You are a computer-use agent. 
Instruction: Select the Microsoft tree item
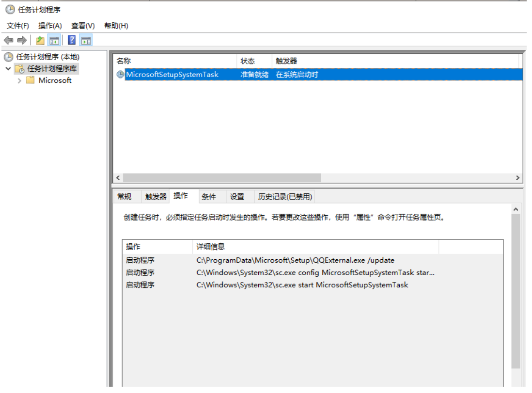coord(55,80)
